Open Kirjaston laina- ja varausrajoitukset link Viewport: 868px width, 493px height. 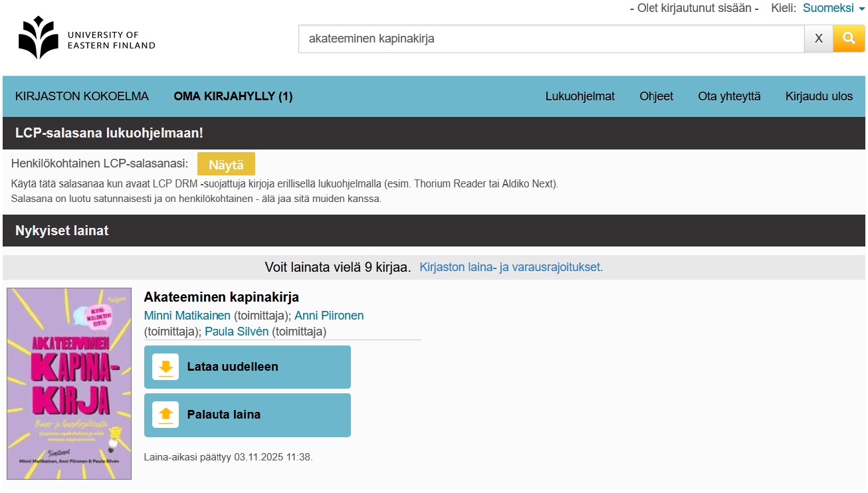[510, 266]
